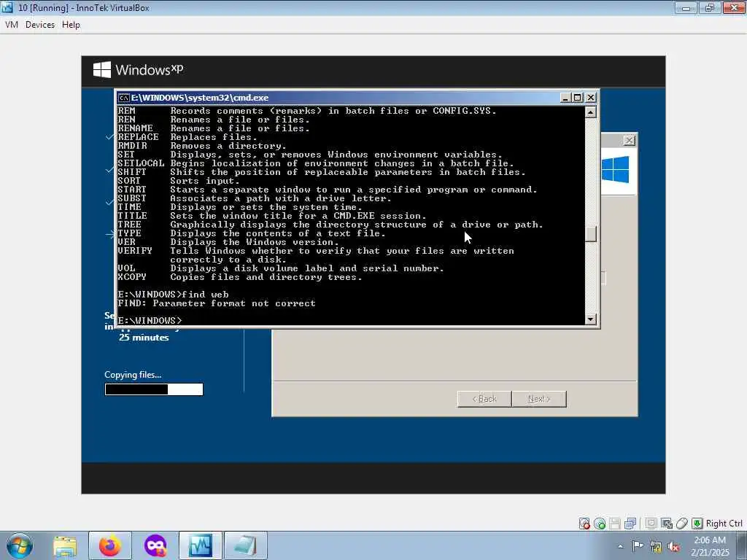Launch Firefox from the taskbar
The image size is (747, 560).
(x=109, y=546)
